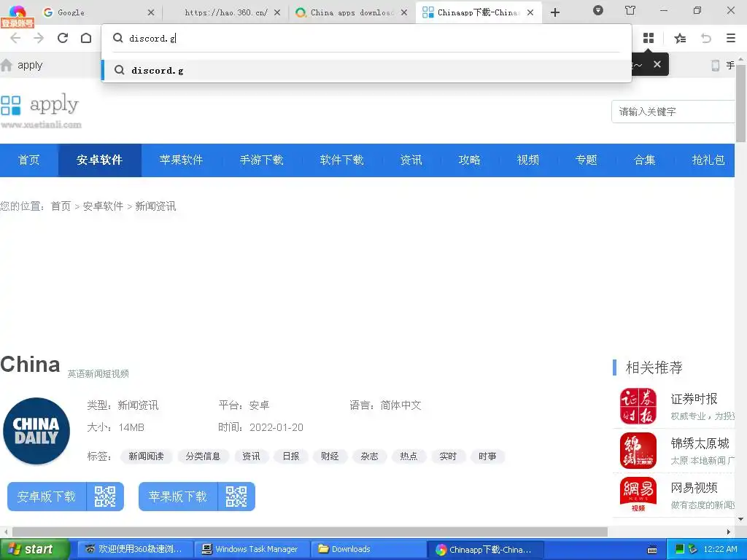The height and width of the screenshot is (560, 747).
Task: Click the shield dropdown icon in title bar
Action: pos(598,10)
